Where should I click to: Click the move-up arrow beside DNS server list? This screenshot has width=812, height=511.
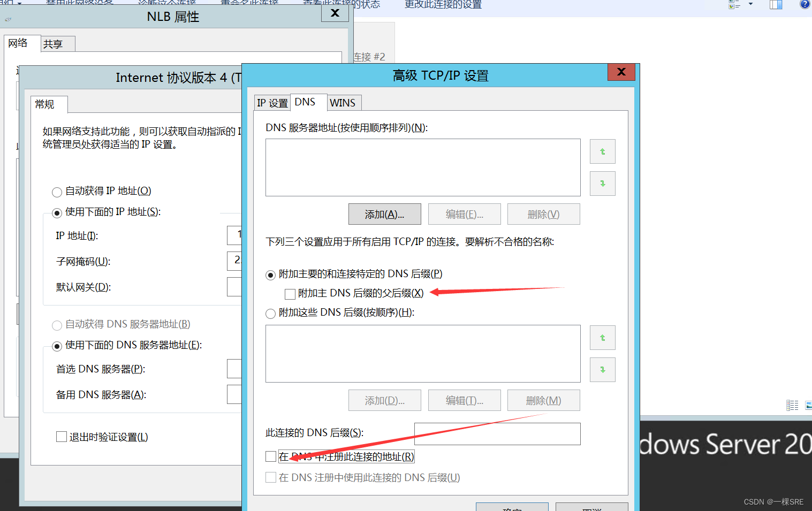pyautogui.click(x=602, y=151)
